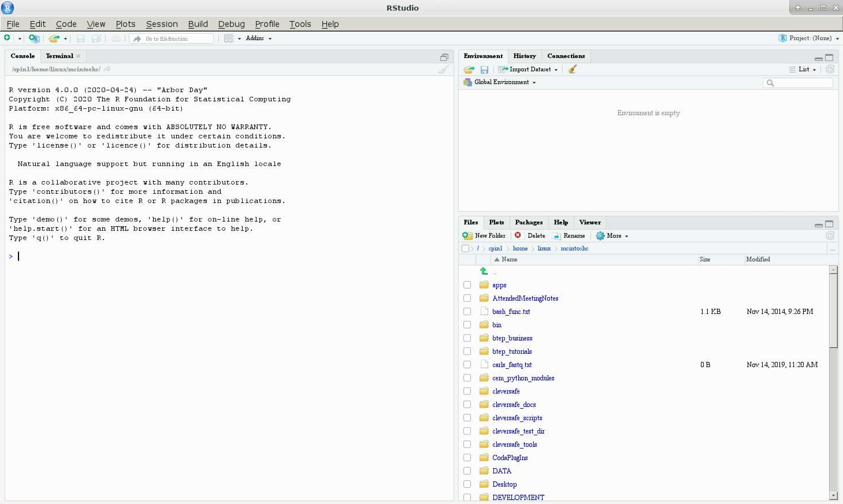Tick the checkbox beside cleversafe_docs
Screen dimensions: 843x504
tap(467, 404)
